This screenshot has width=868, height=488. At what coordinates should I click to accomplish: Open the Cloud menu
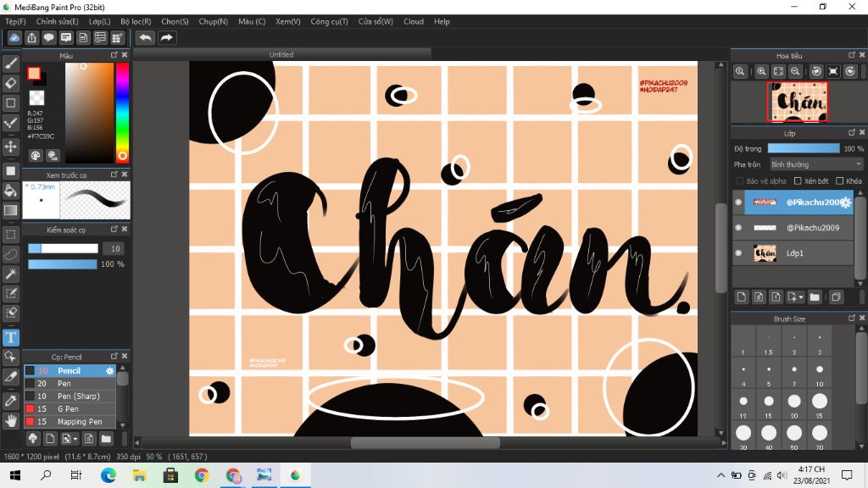click(x=414, y=21)
